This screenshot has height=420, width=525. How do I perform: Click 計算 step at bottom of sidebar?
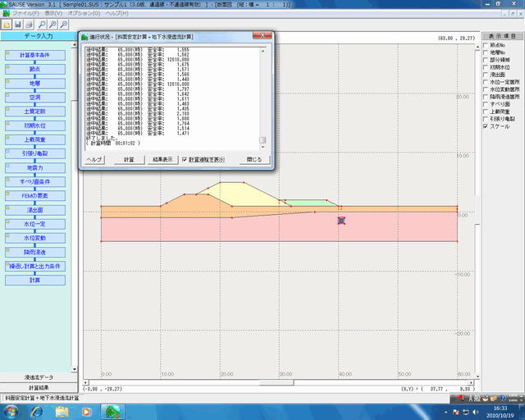(x=35, y=281)
